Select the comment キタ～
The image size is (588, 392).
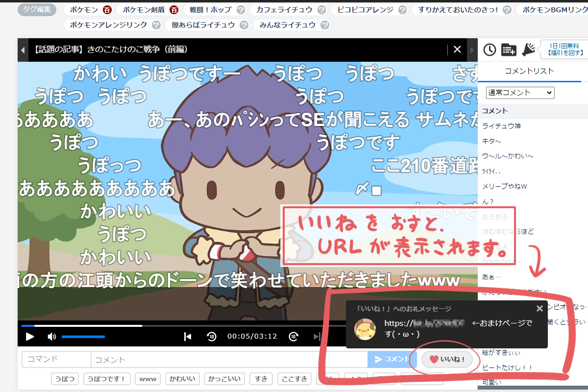(x=491, y=141)
